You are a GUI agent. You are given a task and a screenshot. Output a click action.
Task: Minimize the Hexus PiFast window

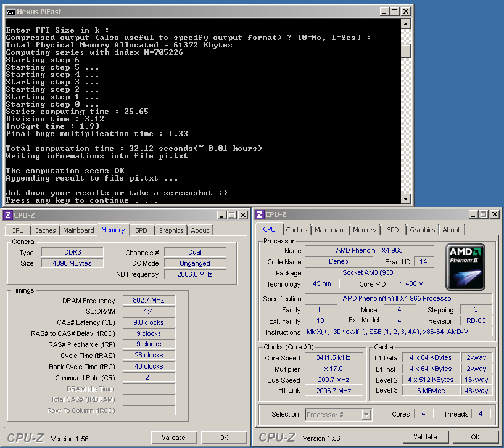pos(384,12)
